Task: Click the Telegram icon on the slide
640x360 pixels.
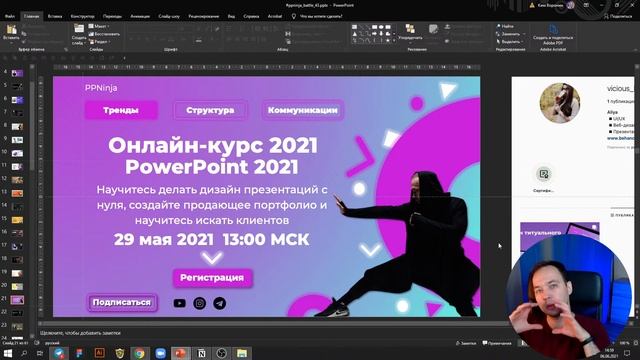Action: (x=220, y=303)
